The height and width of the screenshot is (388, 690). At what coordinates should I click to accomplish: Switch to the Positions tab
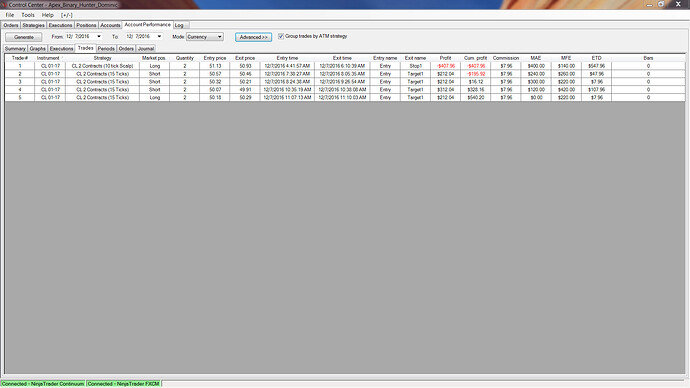[x=86, y=25]
